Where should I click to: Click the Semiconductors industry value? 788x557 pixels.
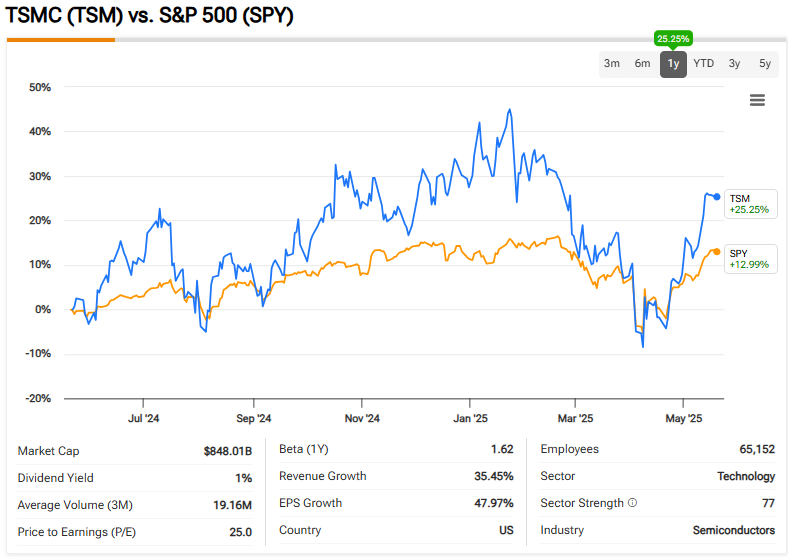point(734,530)
